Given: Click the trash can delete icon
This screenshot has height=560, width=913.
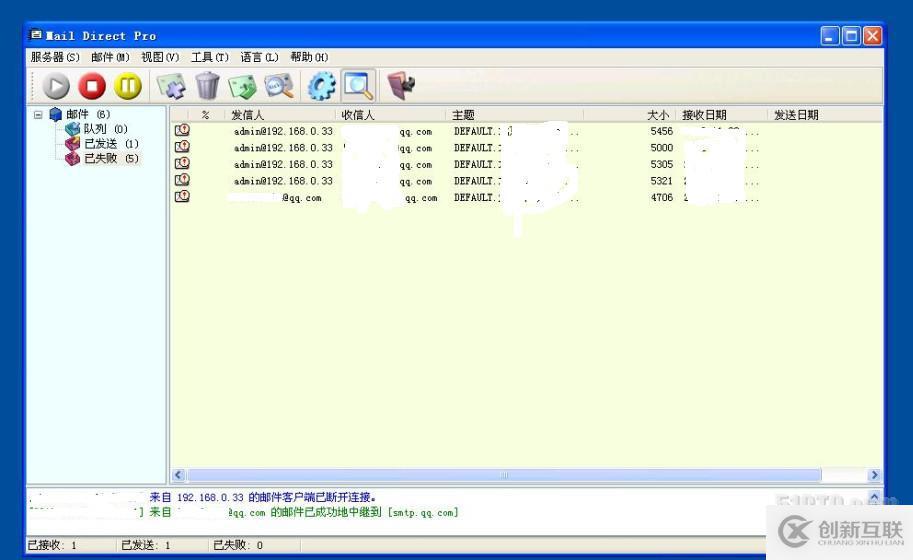Looking at the screenshot, I should pos(207,86).
